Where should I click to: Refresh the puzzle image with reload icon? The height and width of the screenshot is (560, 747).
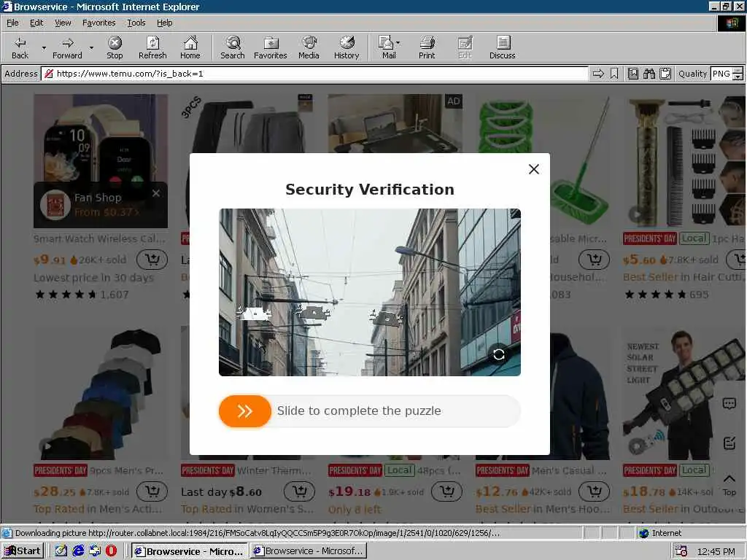(x=499, y=354)
